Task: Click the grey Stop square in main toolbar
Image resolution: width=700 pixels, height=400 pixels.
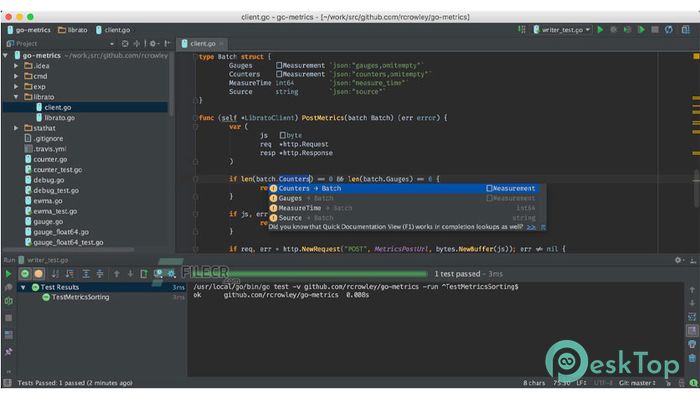Action: [655, 30]
